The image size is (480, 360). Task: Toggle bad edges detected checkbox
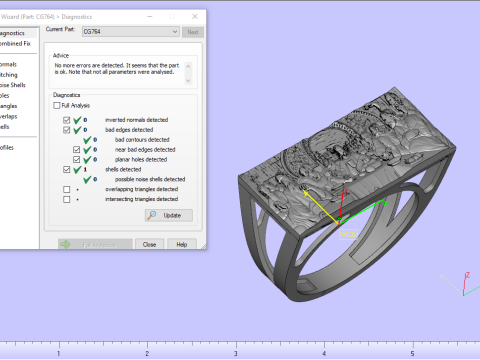67,130
